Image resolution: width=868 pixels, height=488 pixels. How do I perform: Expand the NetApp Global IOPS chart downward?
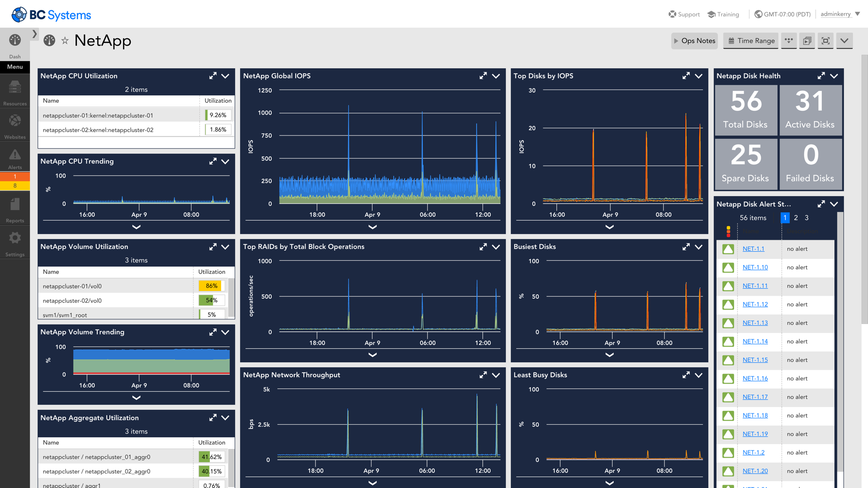pyautogui.click(x=372, y=227)
